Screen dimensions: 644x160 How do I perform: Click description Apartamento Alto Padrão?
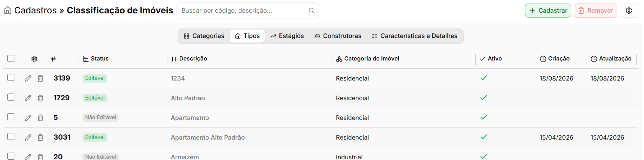pos(208,137)
